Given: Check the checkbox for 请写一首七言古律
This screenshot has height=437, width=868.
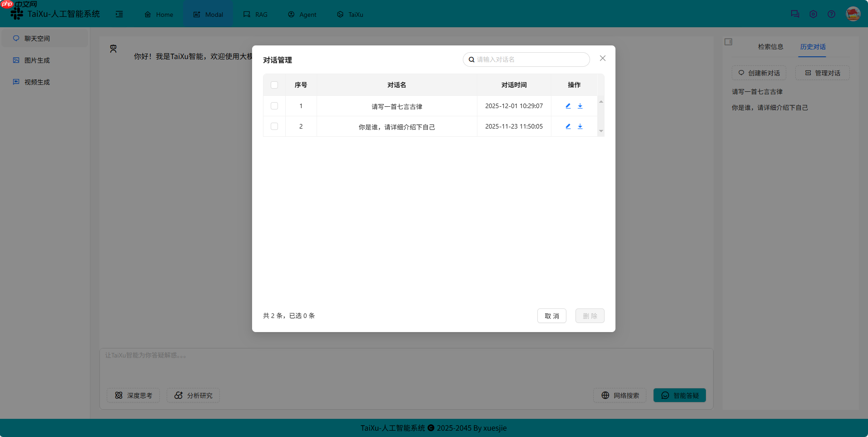Looking at the screenshot, I should [x=274, y=106].
